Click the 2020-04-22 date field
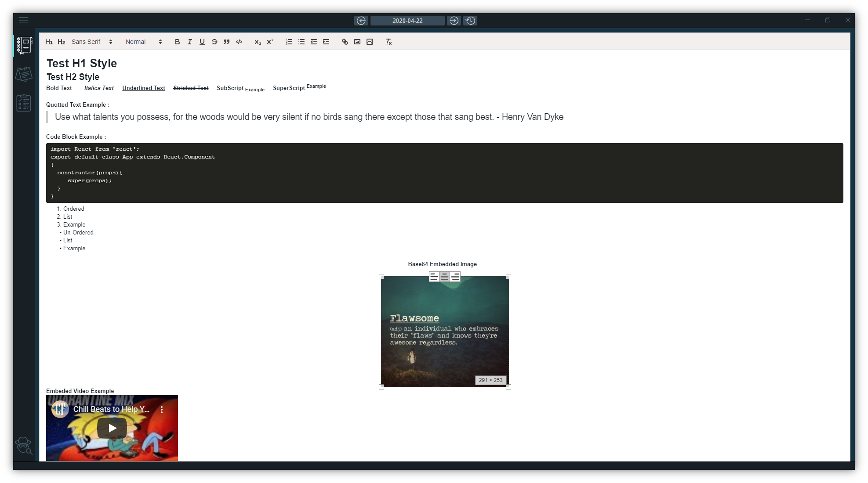 point(407,21)
